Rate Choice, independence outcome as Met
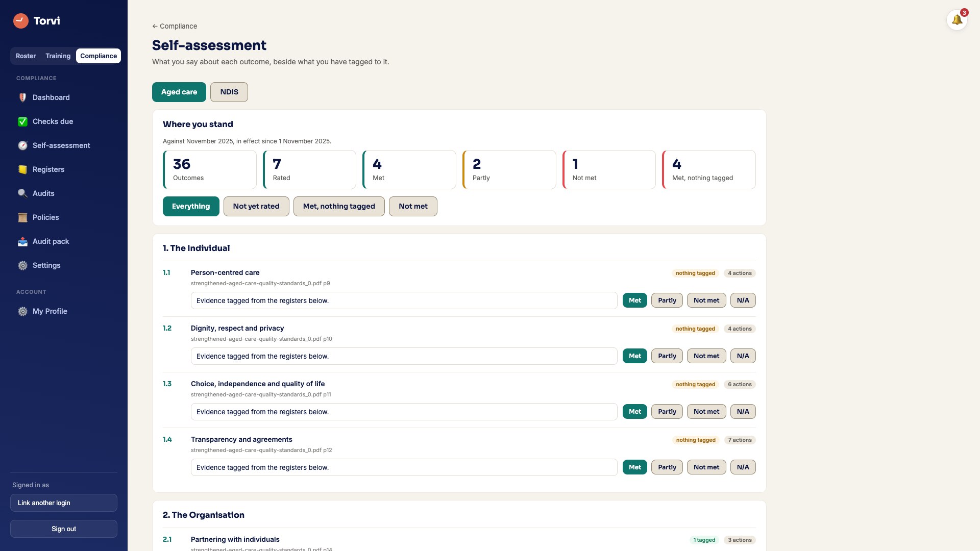 635,412
